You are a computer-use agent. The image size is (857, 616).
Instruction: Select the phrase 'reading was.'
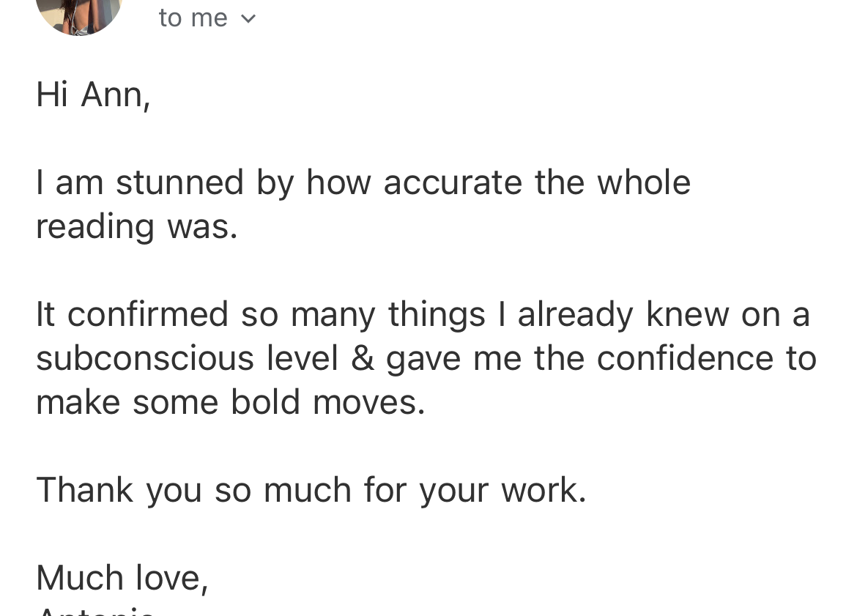pyautogui.click(x=137, y=226)
